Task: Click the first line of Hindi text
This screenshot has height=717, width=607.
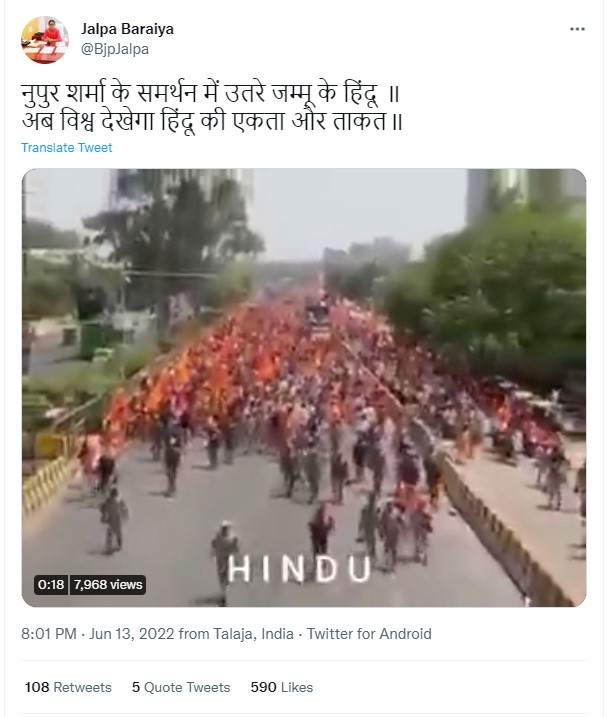Action: pyautogui.click(x=210, y=94)
